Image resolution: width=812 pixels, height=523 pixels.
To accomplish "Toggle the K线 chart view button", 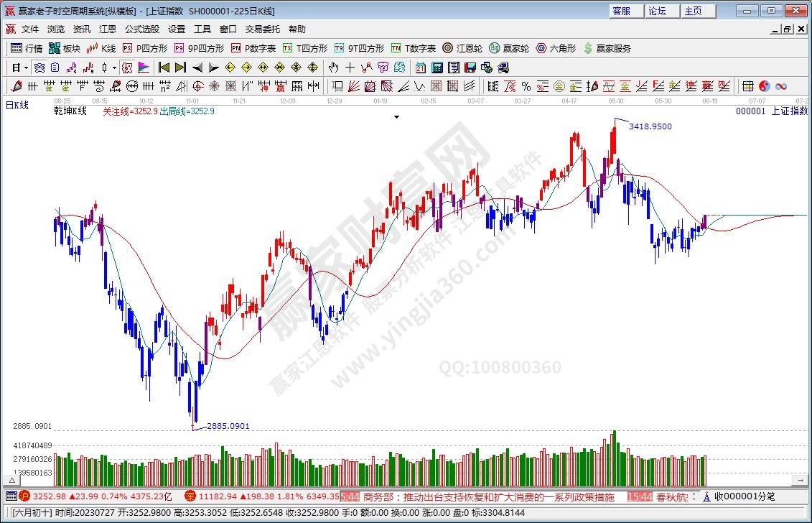I will point(101,48).
